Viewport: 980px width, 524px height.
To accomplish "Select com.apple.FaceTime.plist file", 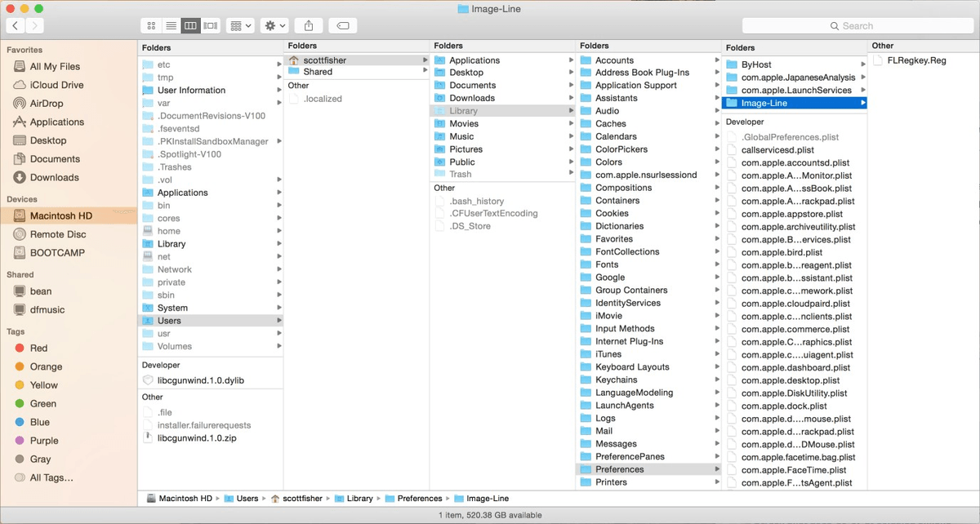I will [x=794, y=470].
